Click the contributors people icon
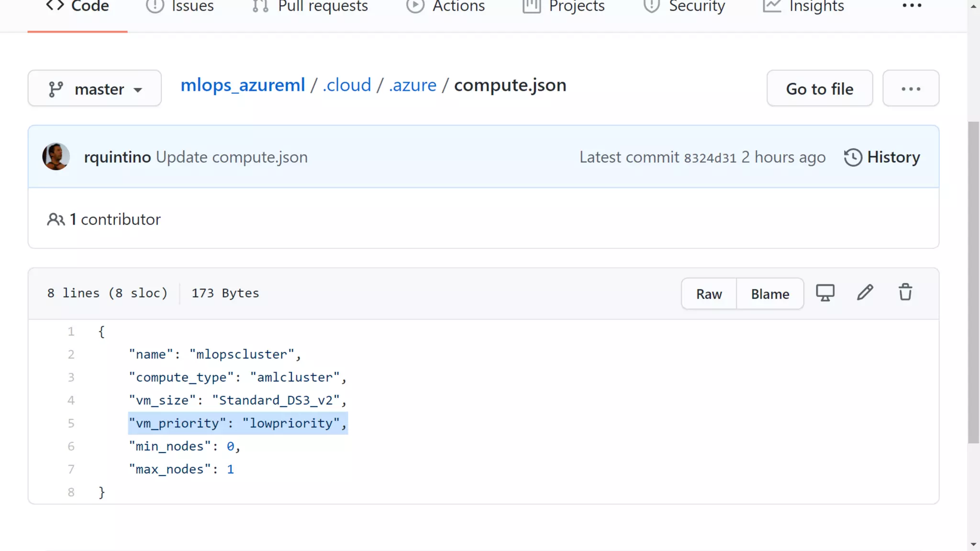This screenshot has height=551, width=980. 56,219
